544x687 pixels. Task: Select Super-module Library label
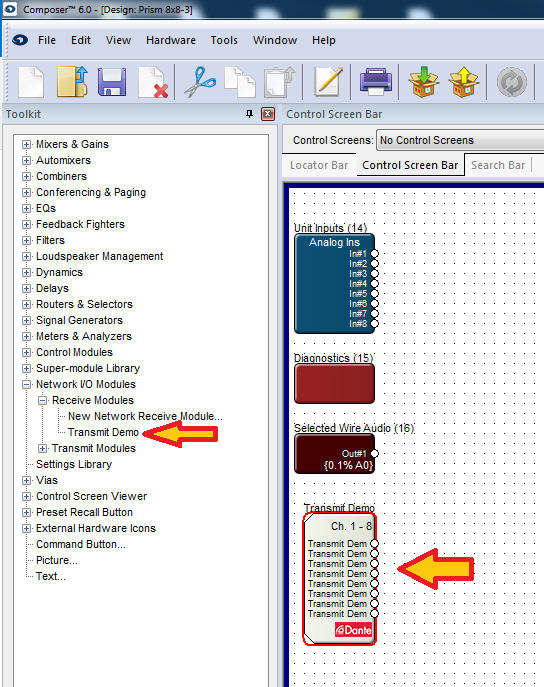[88, 368]
